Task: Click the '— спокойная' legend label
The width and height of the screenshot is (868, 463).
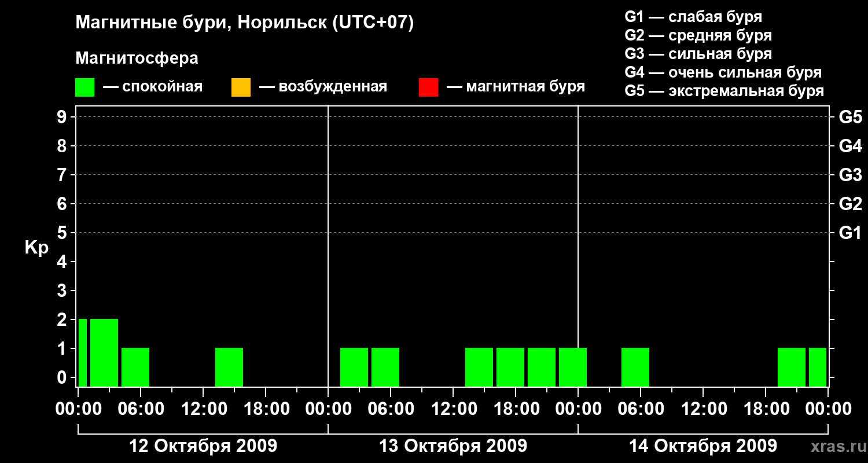Action: pyautogui.click(x=153, y=87)
